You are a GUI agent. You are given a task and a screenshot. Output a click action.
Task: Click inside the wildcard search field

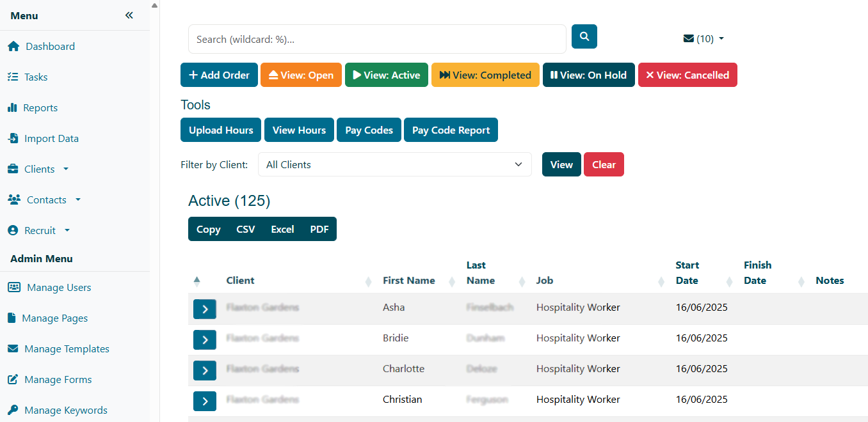[x=377, y=38]
